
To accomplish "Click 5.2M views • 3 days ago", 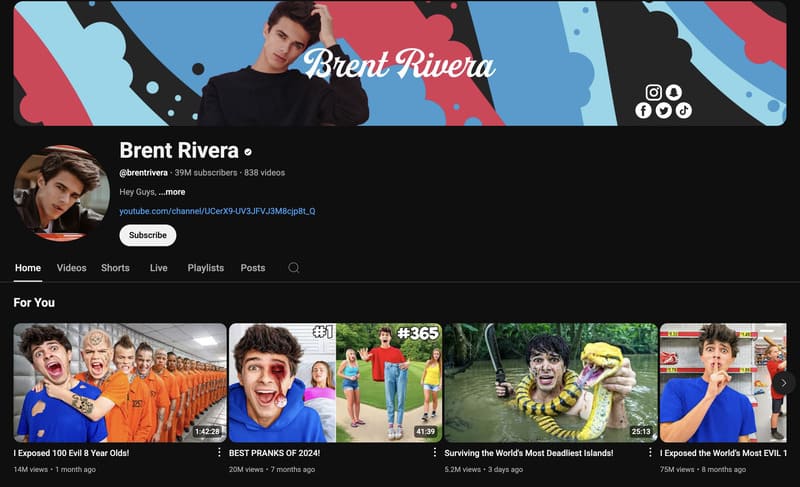I will [484, 470].
